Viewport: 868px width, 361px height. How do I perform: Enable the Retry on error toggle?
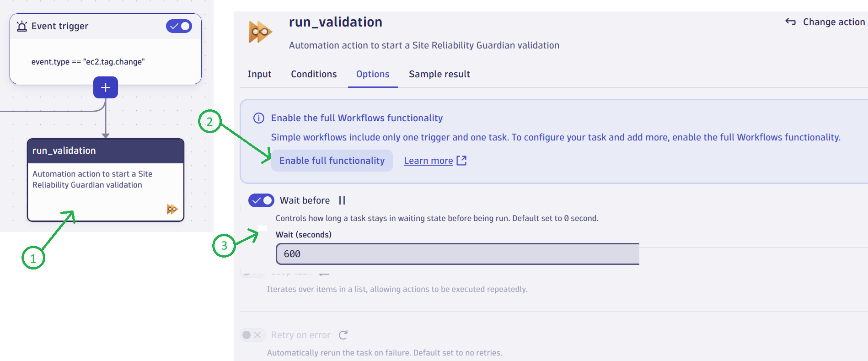click(x=252, y=335)
